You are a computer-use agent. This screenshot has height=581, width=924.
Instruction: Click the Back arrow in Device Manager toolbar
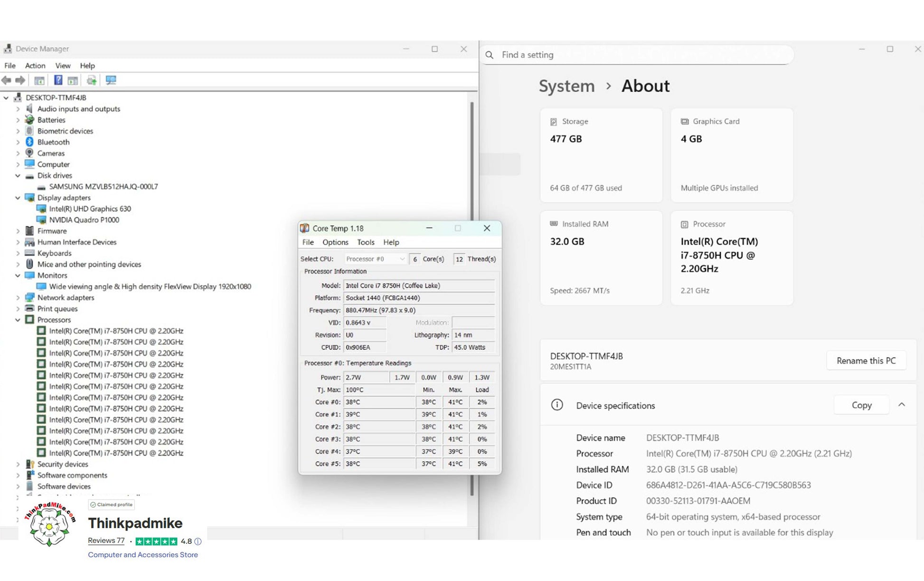pos(6,80)
